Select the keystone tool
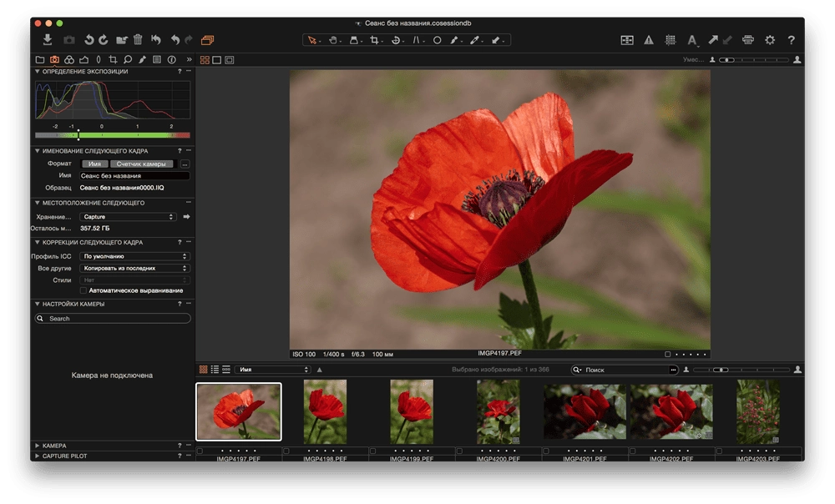Screen dimensions: 835x504 pyautogui.click(x=417, y=40)
